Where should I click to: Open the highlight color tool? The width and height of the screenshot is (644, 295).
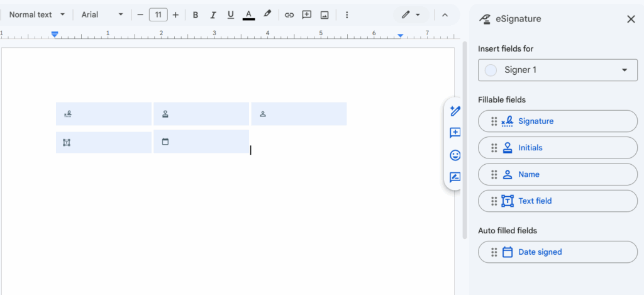(x=267, y=15)
